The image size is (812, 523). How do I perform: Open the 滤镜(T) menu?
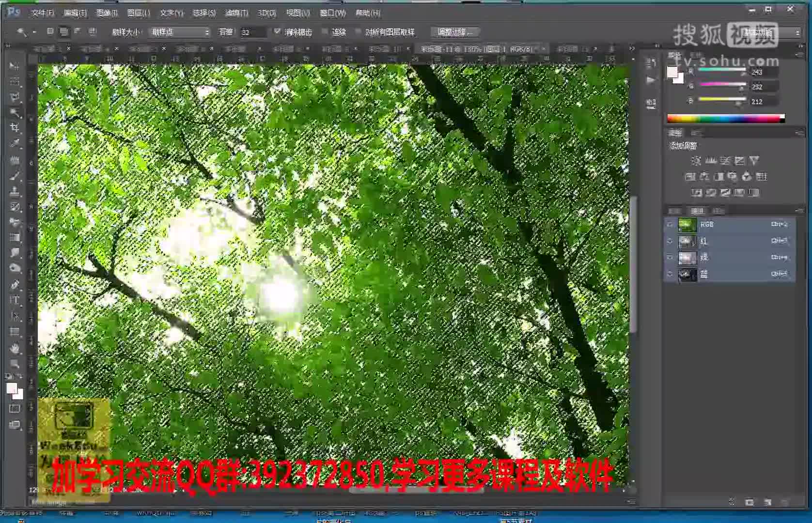[x=236, y=13]
